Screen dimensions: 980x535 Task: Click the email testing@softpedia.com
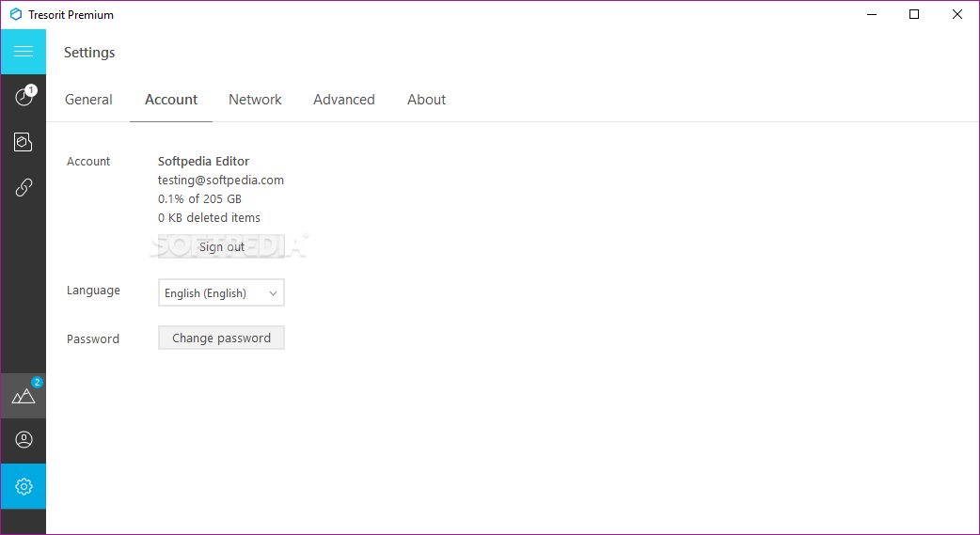click(x=221, y=180)
